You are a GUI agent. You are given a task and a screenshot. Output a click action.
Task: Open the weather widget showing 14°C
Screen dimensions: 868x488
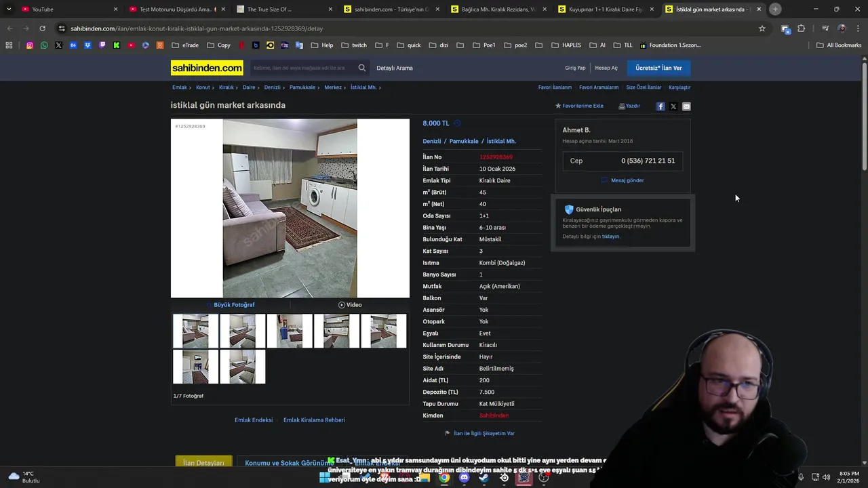click(x=24, y=477)
